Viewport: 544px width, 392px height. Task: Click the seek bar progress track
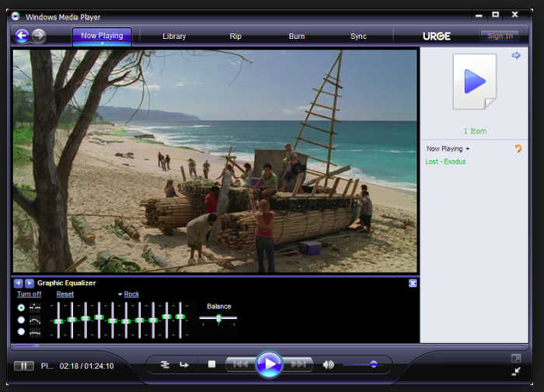269,345
